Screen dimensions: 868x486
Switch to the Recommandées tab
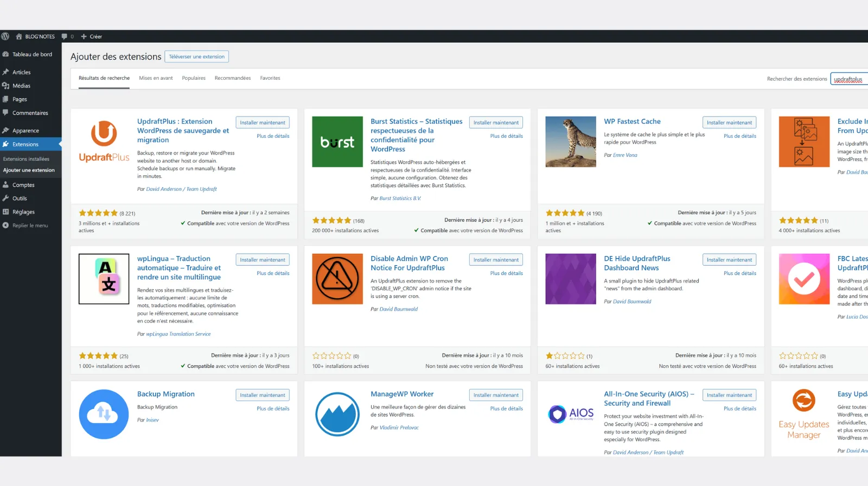(x=233, y=78)
